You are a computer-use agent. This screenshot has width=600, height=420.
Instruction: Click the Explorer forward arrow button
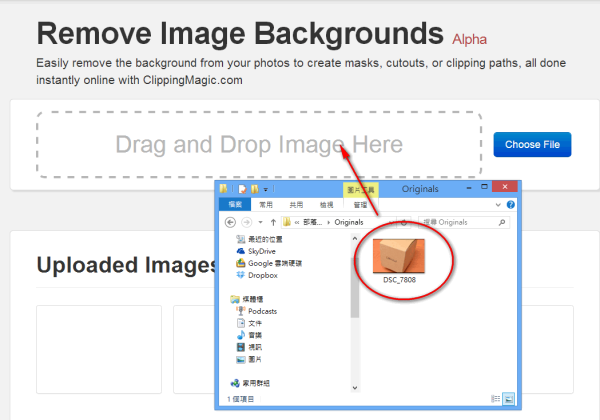(247, 222)
